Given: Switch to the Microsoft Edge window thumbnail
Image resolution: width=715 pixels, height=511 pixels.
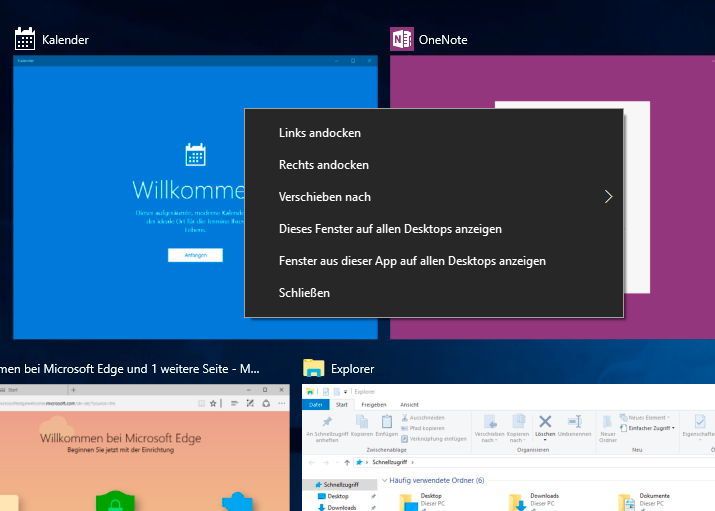Looking at the screenshot, I should pos(145,447).
